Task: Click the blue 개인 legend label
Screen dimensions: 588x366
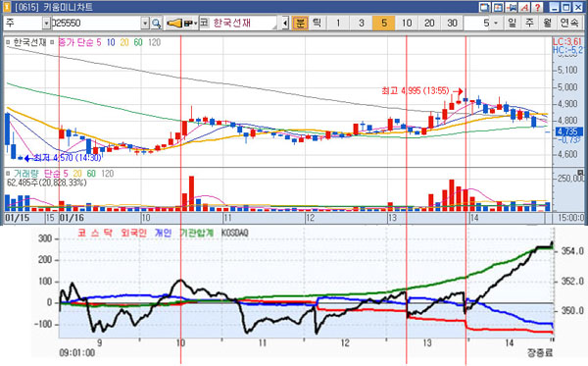Action: click(163, 234)
